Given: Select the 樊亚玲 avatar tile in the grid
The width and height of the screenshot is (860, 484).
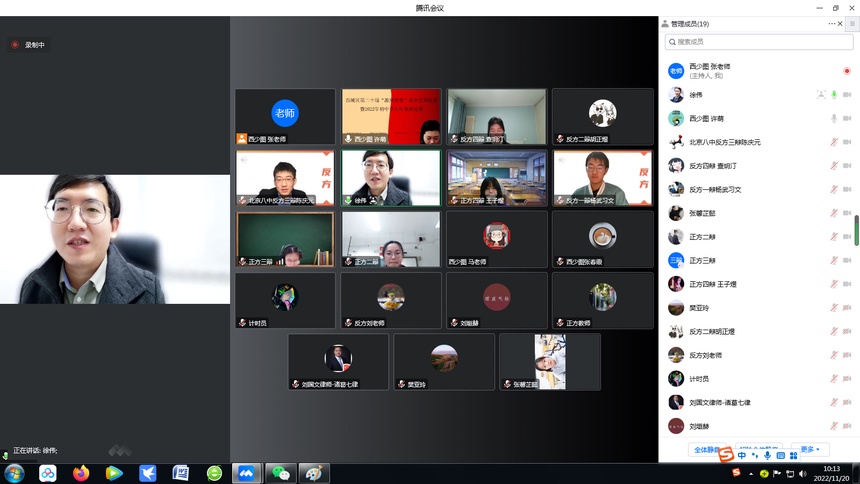Looking at the screenshot, I should 444,362.
